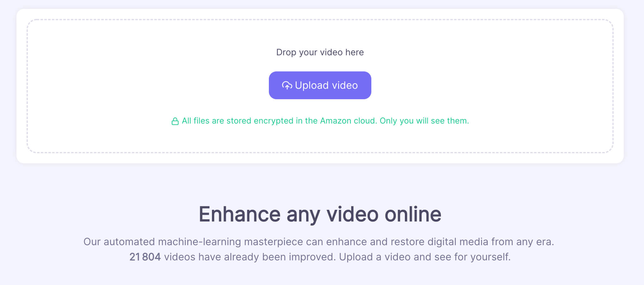Click the 'Enhance any video online' heading
Screen dimensions: 644x285
[320, 214]
